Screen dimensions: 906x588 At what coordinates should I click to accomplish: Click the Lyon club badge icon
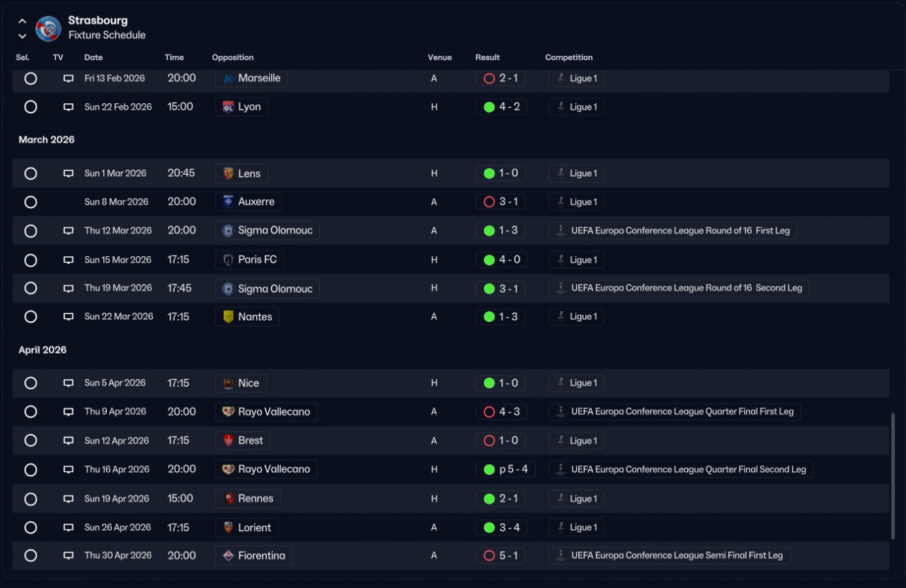click(x=228, y=107)
